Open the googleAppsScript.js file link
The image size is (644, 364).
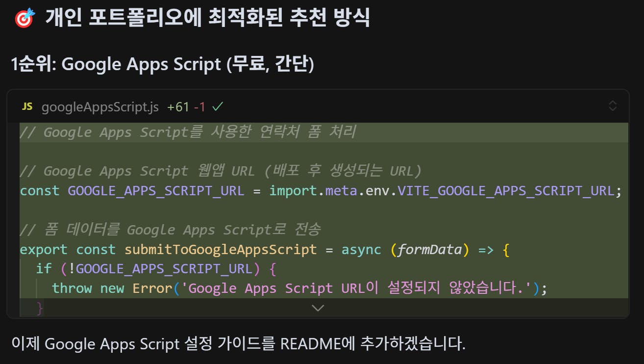tap(100, 106)
